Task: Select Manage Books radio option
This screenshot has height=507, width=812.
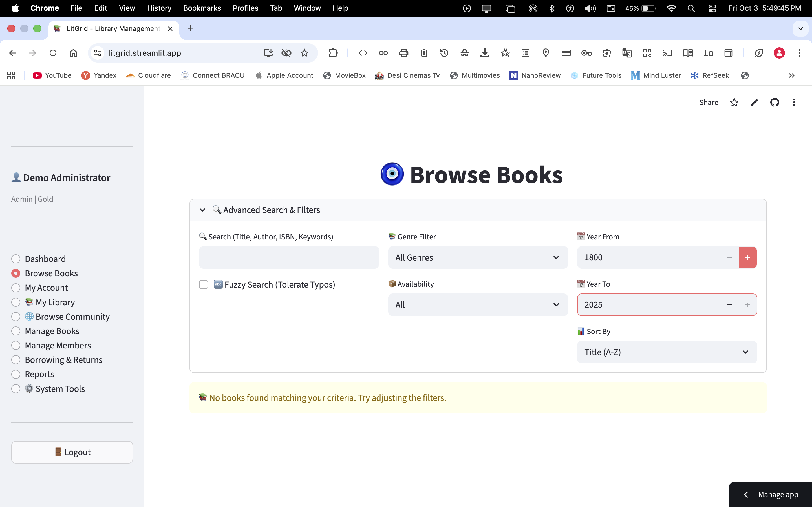Action: click(16, 331)
